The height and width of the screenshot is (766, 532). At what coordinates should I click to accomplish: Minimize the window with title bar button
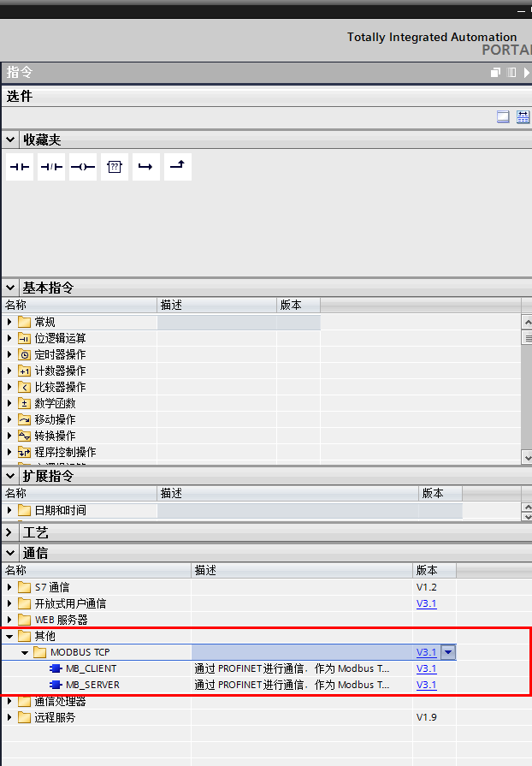point(521,11)
